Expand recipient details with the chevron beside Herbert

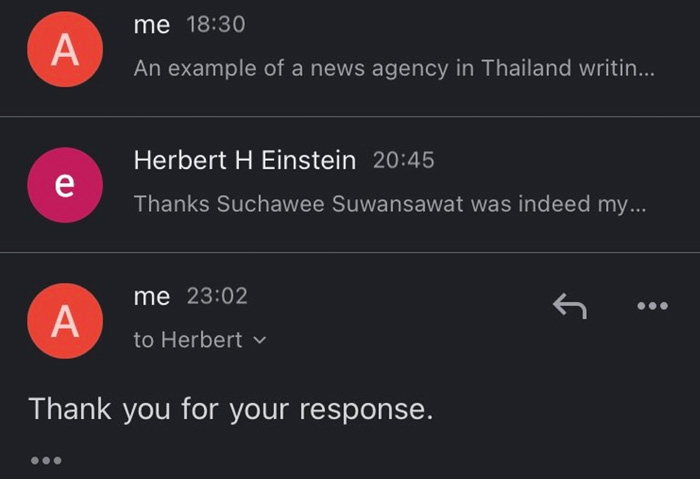pos(261,341)
